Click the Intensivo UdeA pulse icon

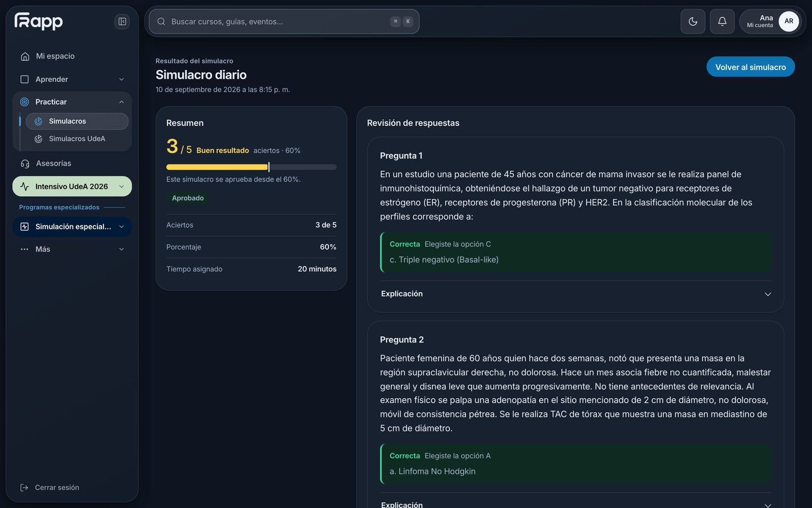[x=24, y=186]
